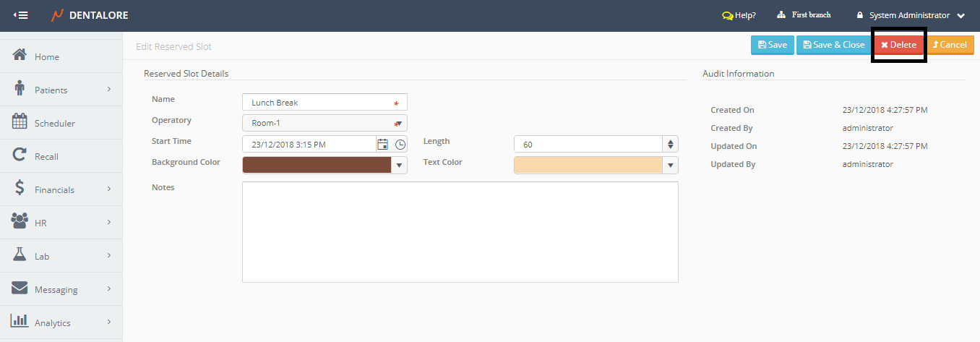980x342 pixels.
Task: Open Scheduler from the sidebar
Action: (x=54, y=123)
